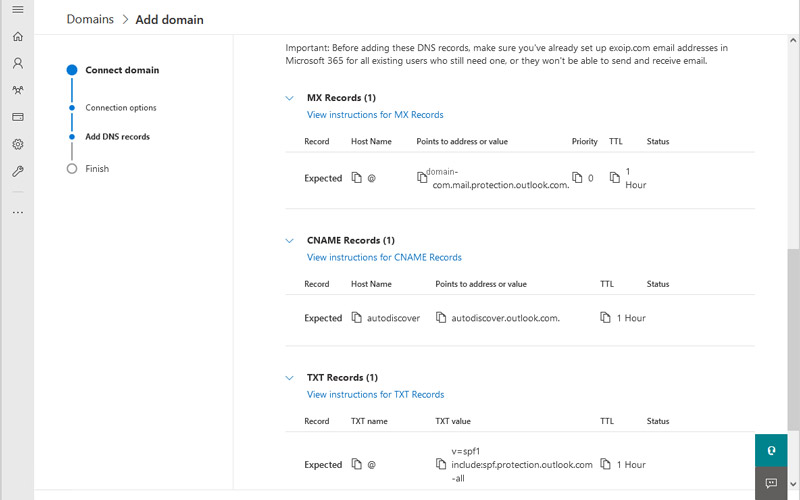Click the vertical scrollbar thumb

click(x=793, y=339)
